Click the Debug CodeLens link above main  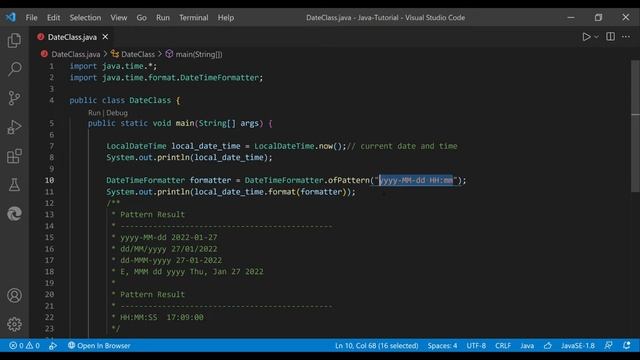pos(117,113)
